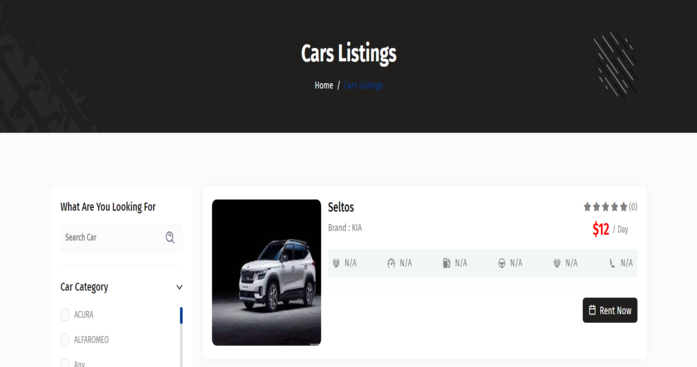Click the steering wheel icon

pos(501,263)
